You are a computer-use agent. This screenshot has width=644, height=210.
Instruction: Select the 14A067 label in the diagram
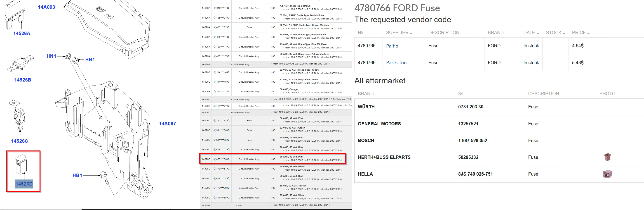click(x=167, y=124)
